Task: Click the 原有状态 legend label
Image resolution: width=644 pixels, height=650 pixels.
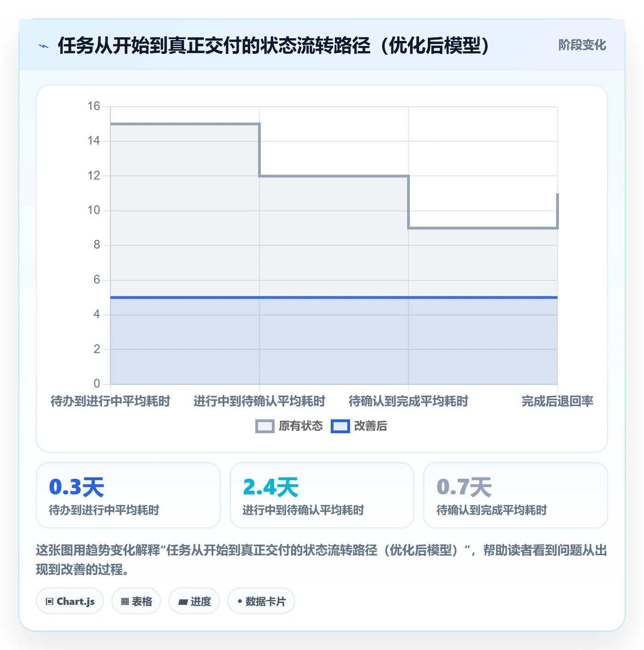Action: pos(301,426)
